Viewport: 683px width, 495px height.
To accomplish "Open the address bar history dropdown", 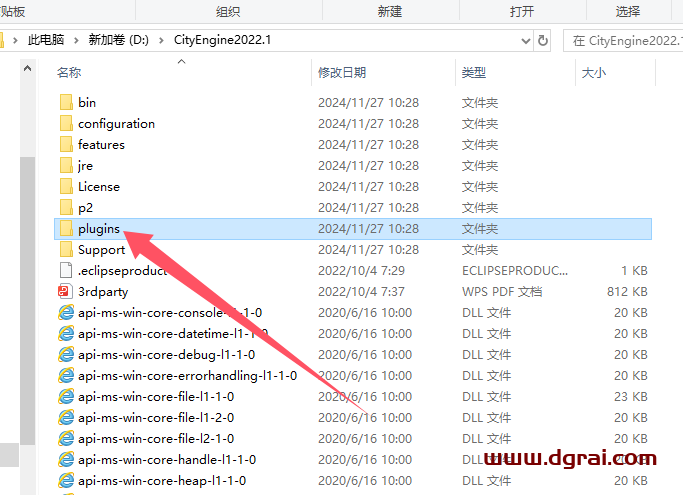I will [526, 41].
